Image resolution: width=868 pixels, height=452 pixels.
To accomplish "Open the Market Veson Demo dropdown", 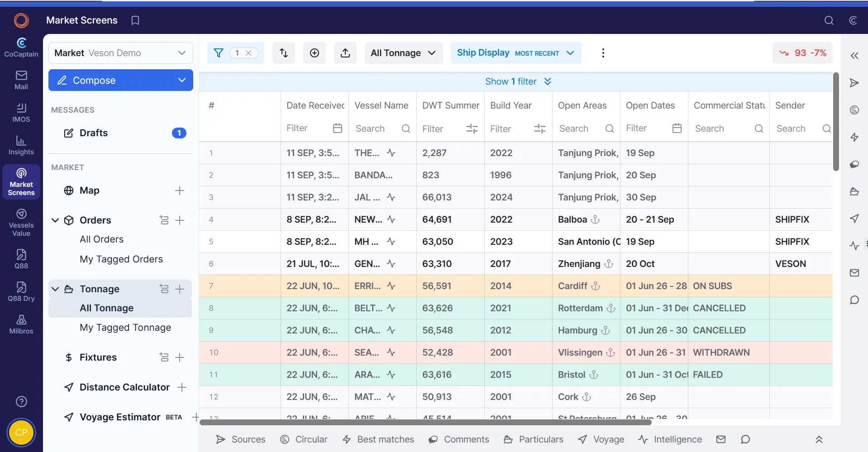I will [x=121, y=53].
